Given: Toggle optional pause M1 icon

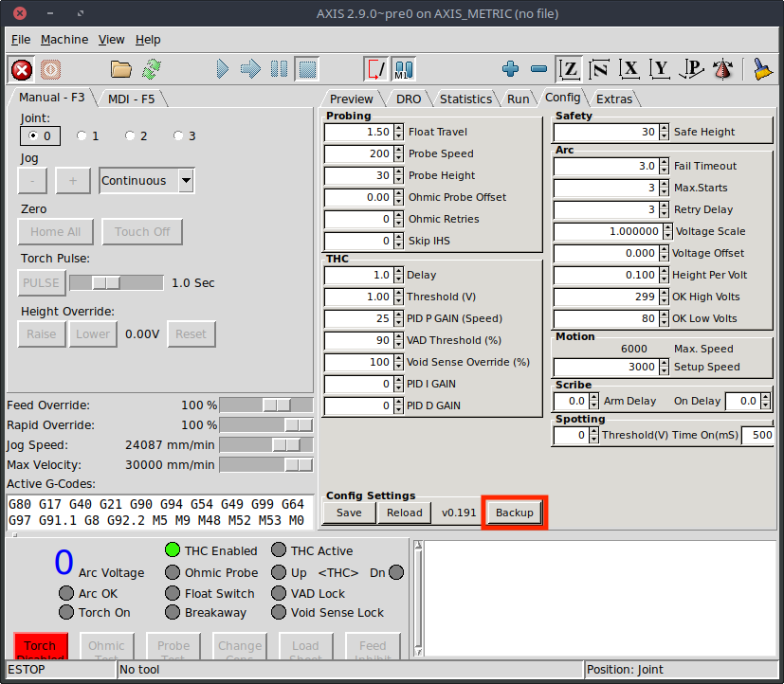Looking at the screenshot, I should [403, 69].
